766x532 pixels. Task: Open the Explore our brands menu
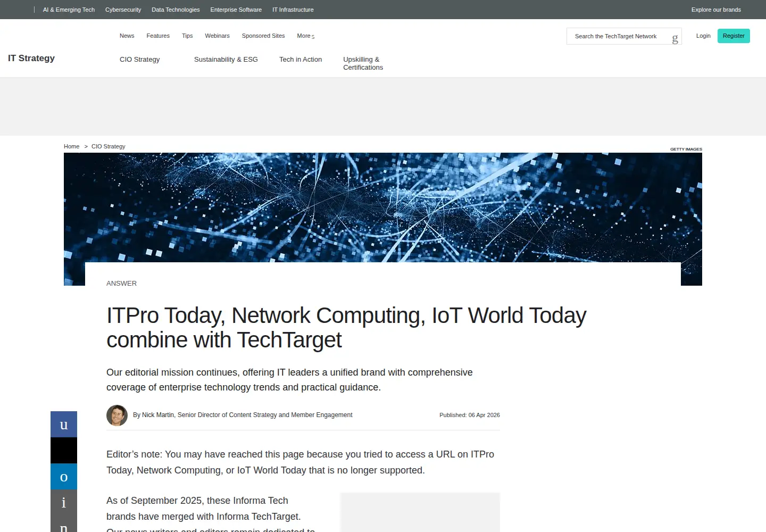click(716, 10)
